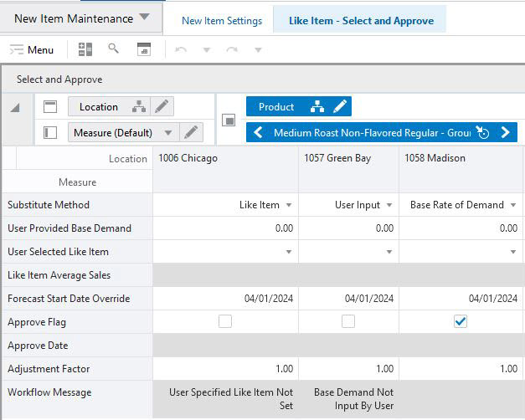Edit Location with pencil icon

point(162,107)
